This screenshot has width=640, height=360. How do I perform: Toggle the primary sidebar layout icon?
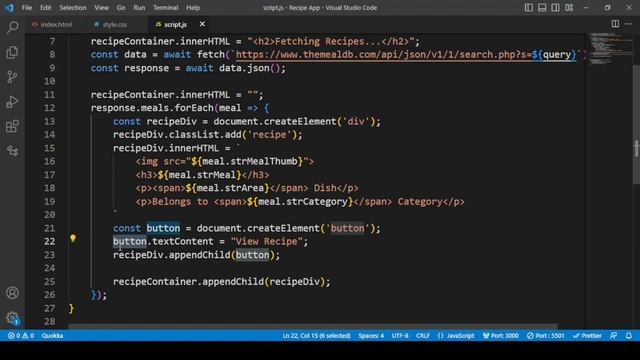coord(529,7)
